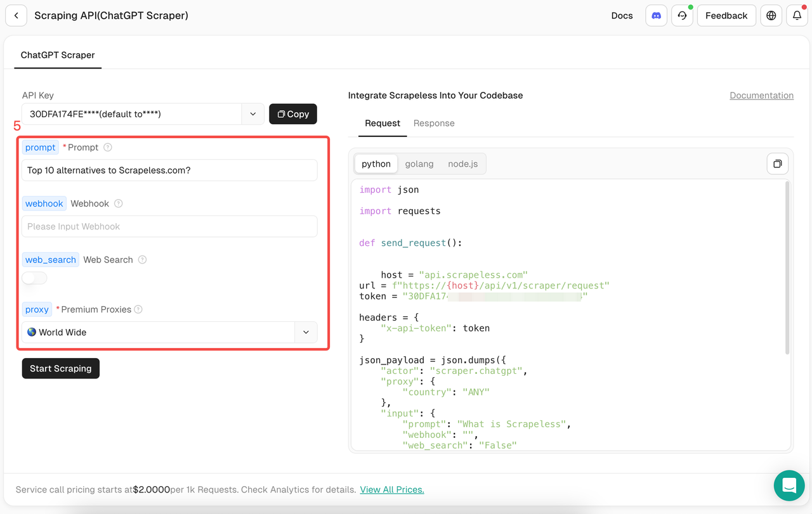Select the golang code tab
This screenshot has width=812, height=514.
[x=419, y=164]
